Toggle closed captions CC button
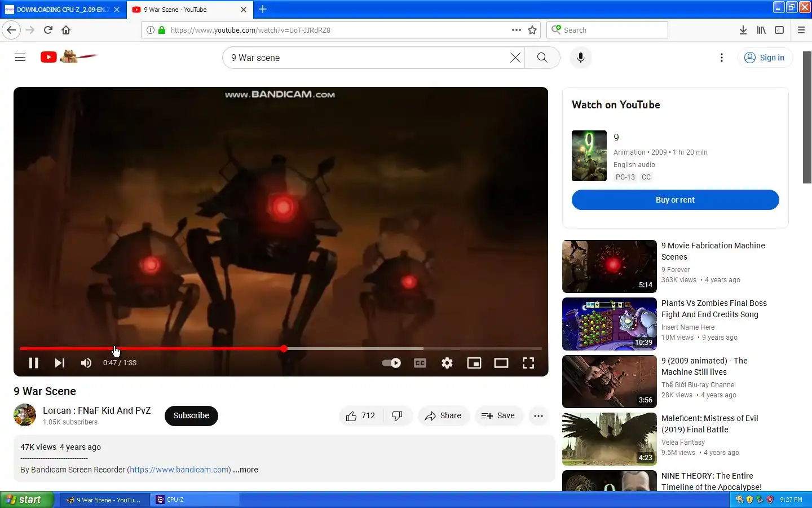 pyautogui.click(x=420, y=363)
